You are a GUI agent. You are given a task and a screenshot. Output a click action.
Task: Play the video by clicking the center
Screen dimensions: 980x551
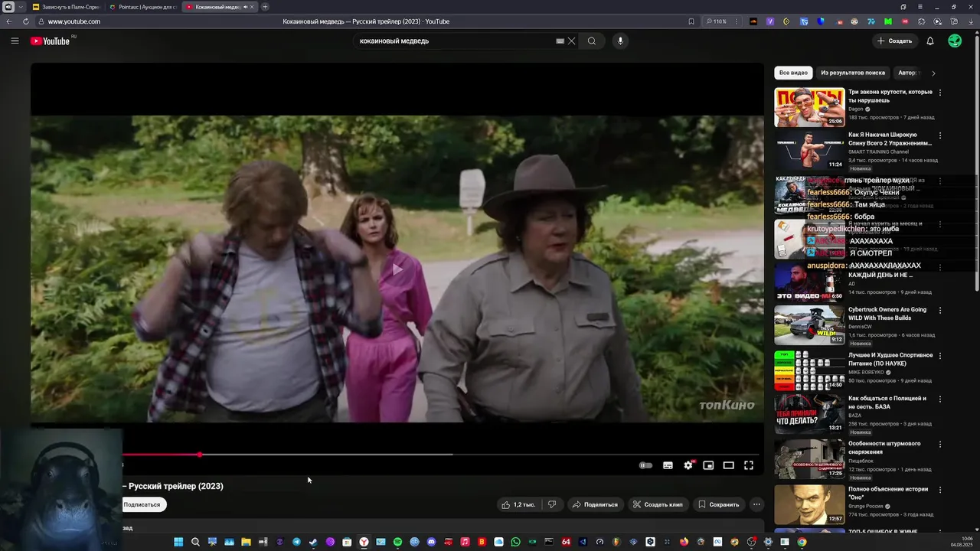(x=397, y=269)
